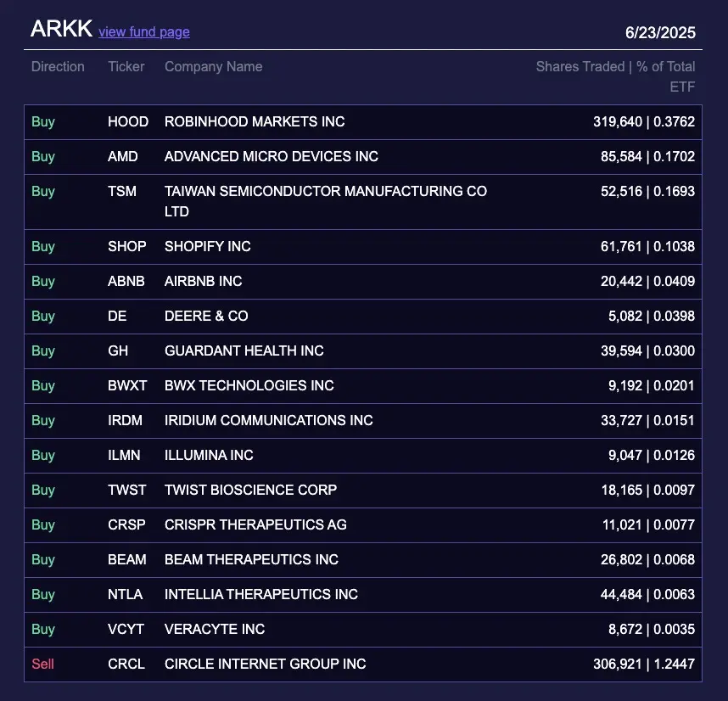Viewport: 728px width, 701px height.
Task: Select the Direction column header
Action: (58, 66)
